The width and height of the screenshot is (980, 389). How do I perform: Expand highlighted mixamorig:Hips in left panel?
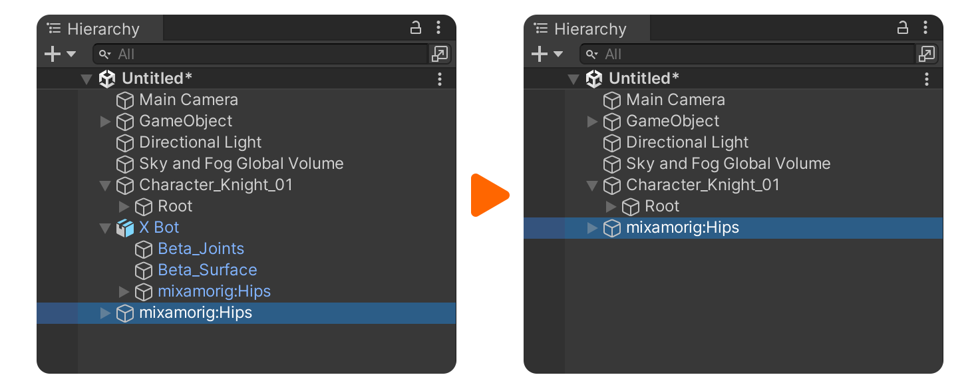105,313
